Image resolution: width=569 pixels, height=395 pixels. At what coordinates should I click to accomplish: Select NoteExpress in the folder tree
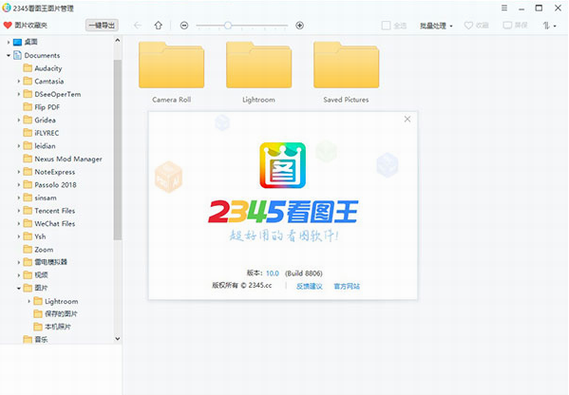pos(55,172)
